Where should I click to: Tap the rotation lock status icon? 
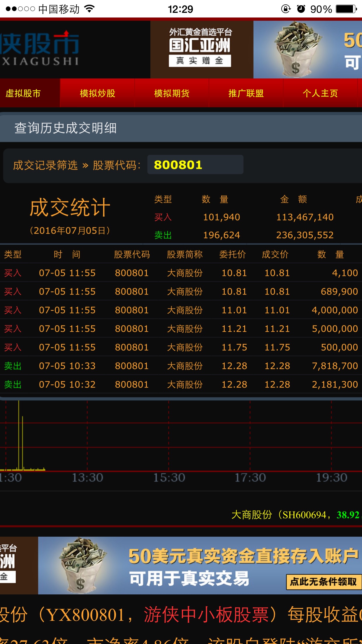click(286, 9)
